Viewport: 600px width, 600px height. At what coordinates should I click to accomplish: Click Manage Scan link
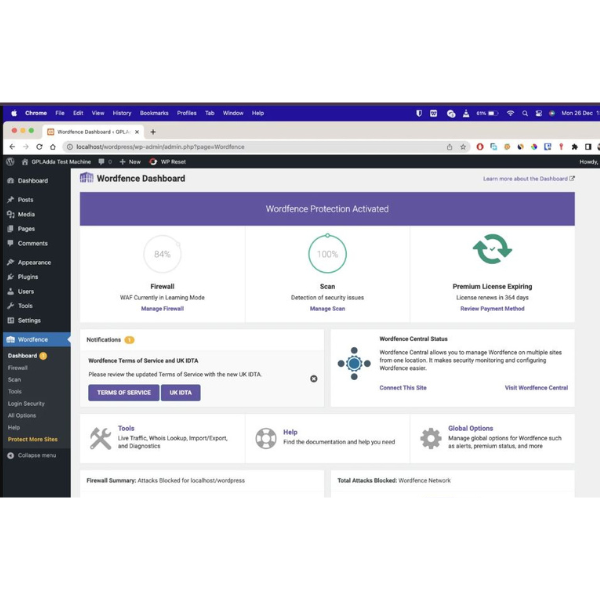click(328, 309)
